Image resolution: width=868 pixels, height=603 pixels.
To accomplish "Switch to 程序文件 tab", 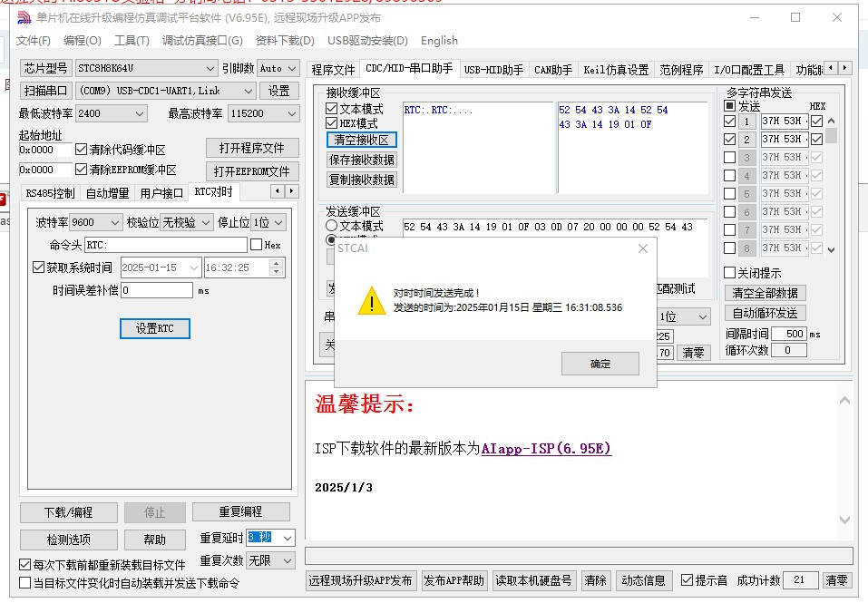I will [x=333, y=70].
